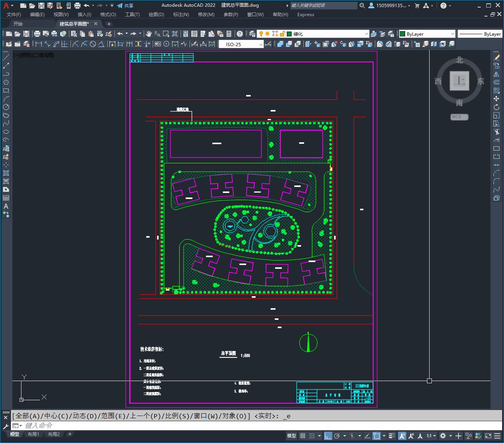Image resolution: width=504 pixels, height=443 pixels.
Task: Switch to the 布局1 layout tab
Action: (33, 434)
